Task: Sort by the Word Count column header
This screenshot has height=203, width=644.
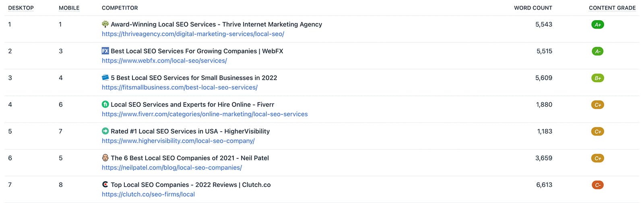Action: click(x=533, y=8)
